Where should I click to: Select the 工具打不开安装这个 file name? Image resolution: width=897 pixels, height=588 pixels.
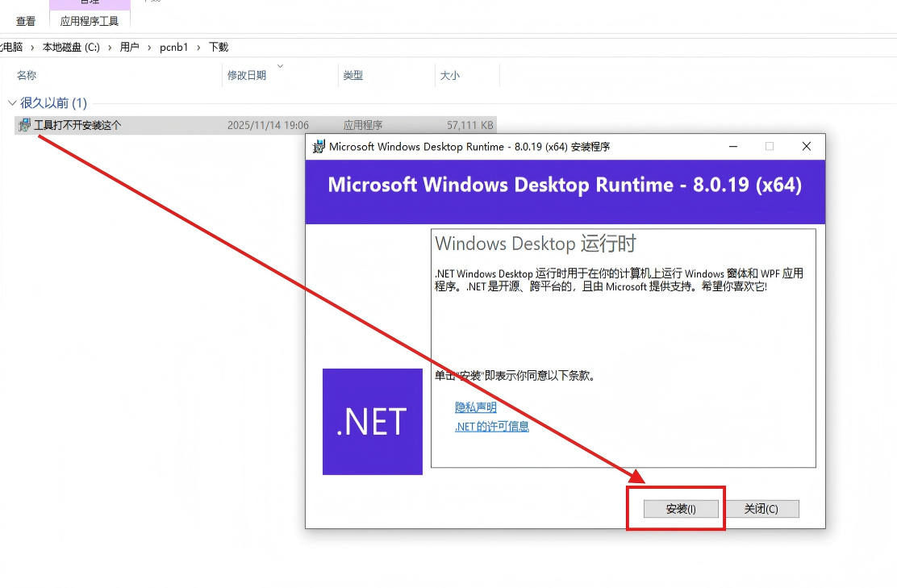click(x=77, y=125)
